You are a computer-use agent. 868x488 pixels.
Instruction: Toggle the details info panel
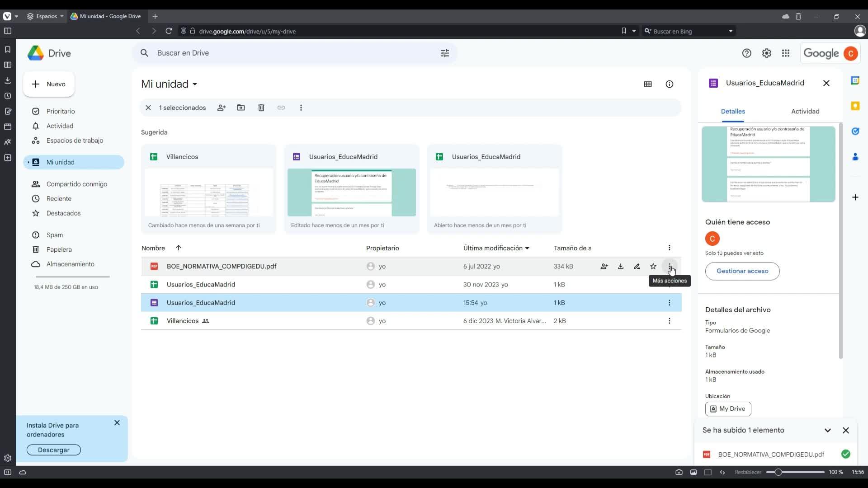(x=670, y=84)
